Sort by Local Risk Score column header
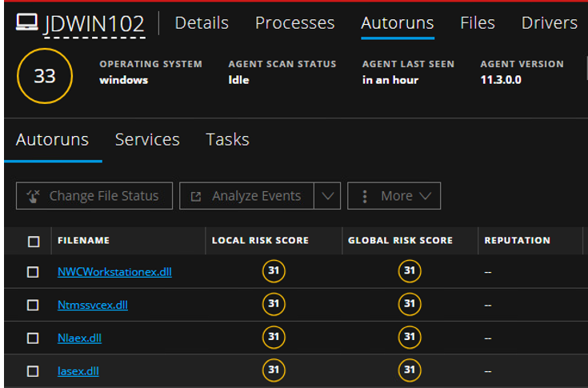The height and width of the screenshot is (388, 588). [x=260, y=240]
